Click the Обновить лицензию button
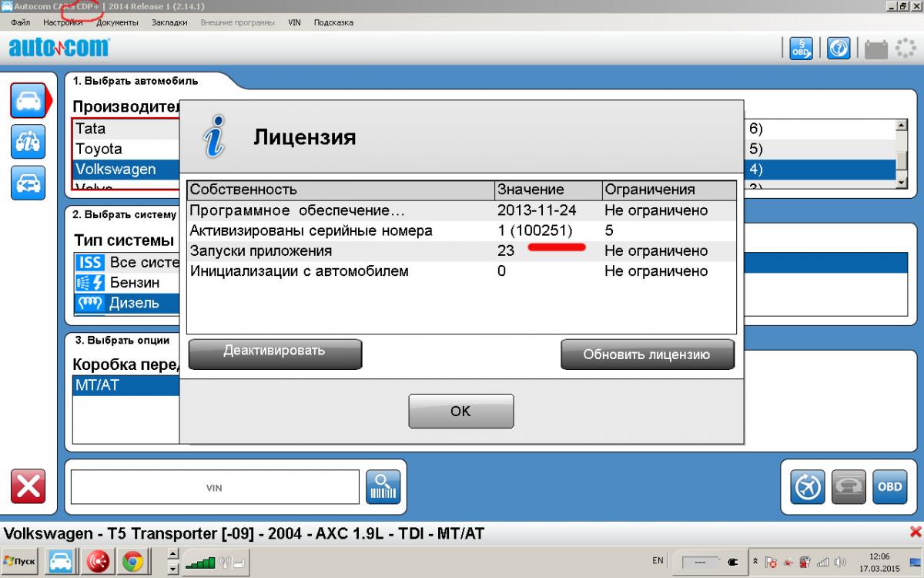This screenshot has width=924, height=578. pyautogui.click(x=648, y=355)
